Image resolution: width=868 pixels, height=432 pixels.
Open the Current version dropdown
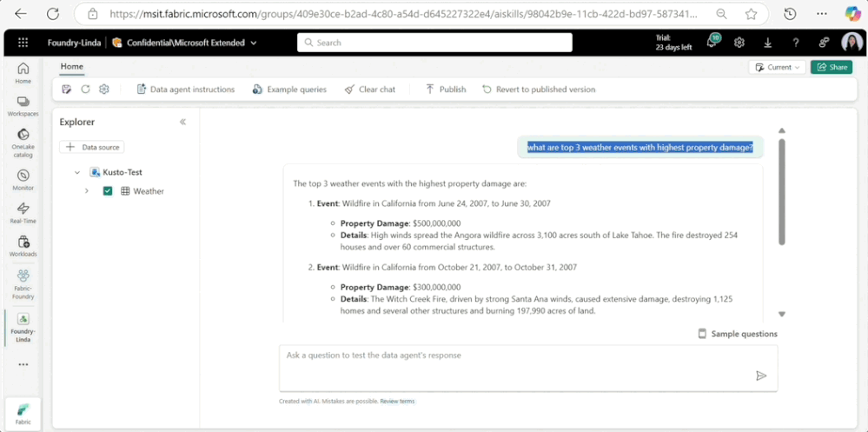click(x=778, y=67)
